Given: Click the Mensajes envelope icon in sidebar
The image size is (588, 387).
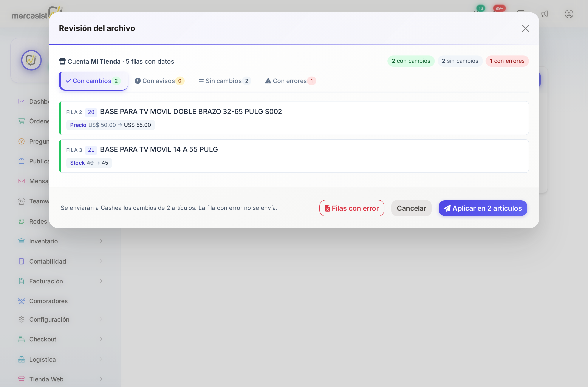Looking at the screenshot, I should tap(22, 181).
